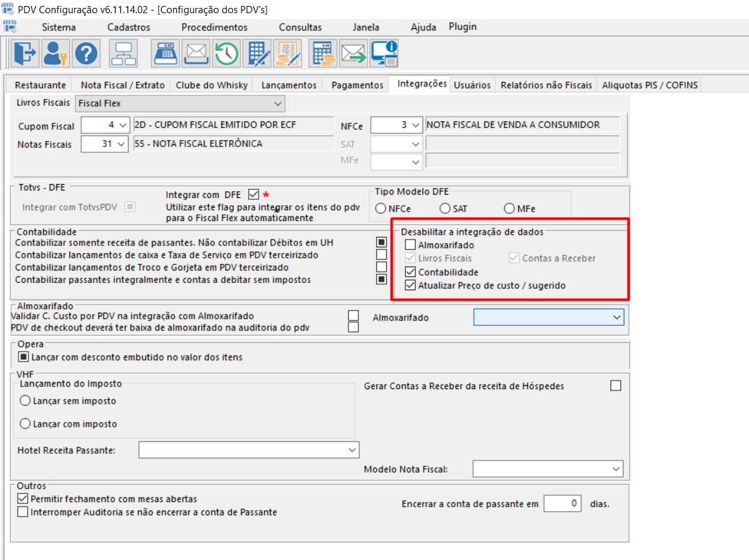749x560 pixels.
Task: Check Contabilizar lançamentos de caixa e Taxa de Serviço
Action: coord(381,255)
